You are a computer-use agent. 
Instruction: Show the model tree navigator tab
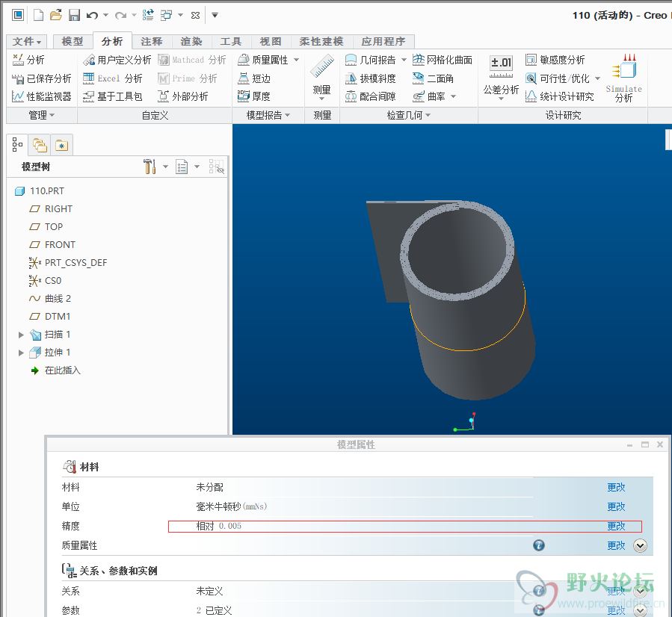18,145
